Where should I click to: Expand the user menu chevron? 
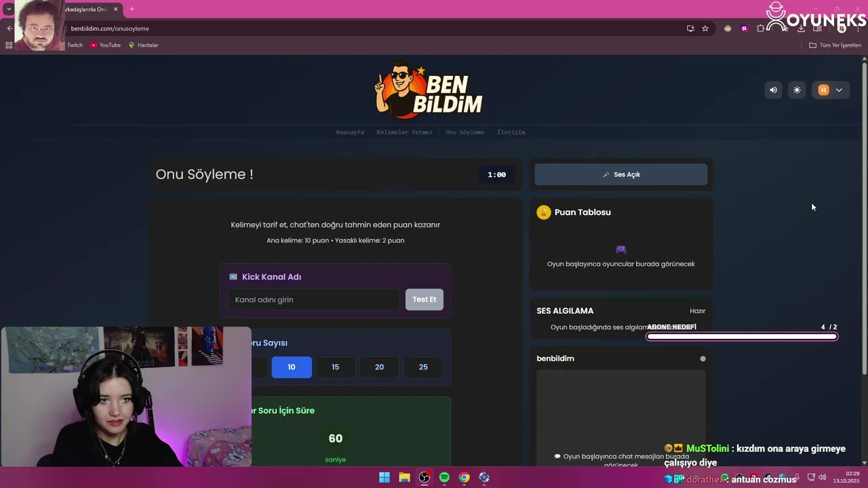(839, 90)
